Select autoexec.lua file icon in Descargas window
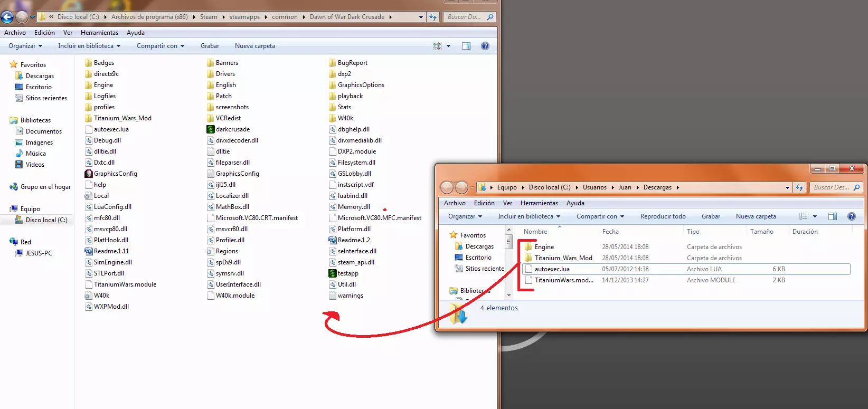The image size is (868, 409). click(528, 269)
